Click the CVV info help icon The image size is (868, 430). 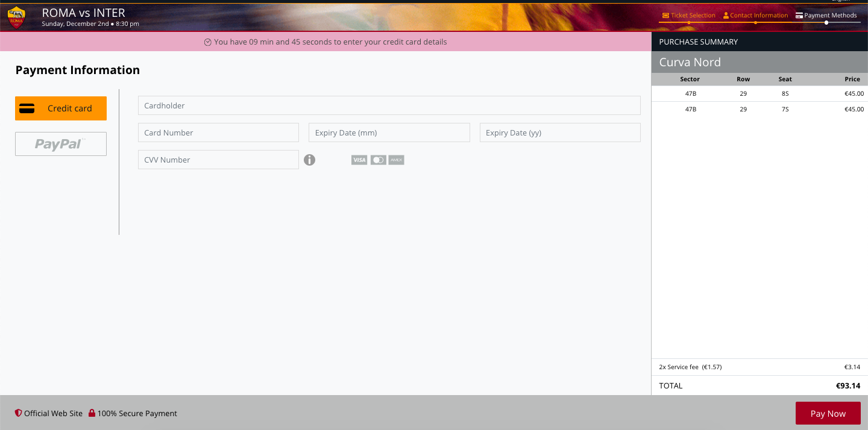click(309, 160)
